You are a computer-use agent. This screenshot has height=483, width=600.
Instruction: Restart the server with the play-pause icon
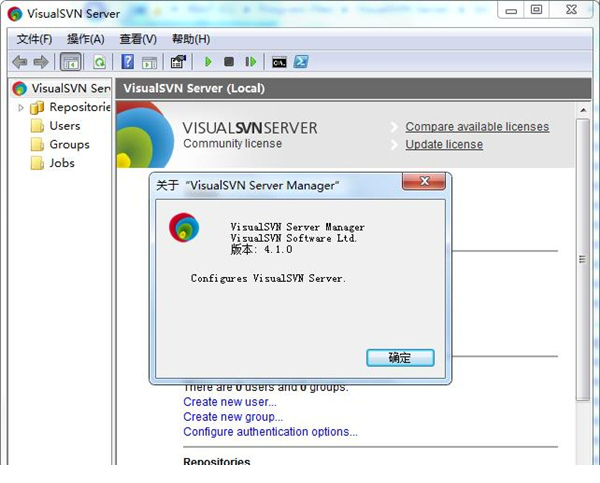[x=251, y=62]
